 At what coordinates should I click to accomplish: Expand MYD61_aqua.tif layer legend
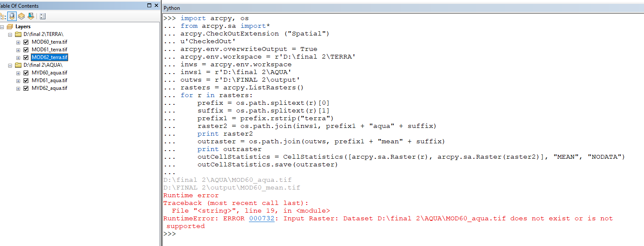click(18, 80)
